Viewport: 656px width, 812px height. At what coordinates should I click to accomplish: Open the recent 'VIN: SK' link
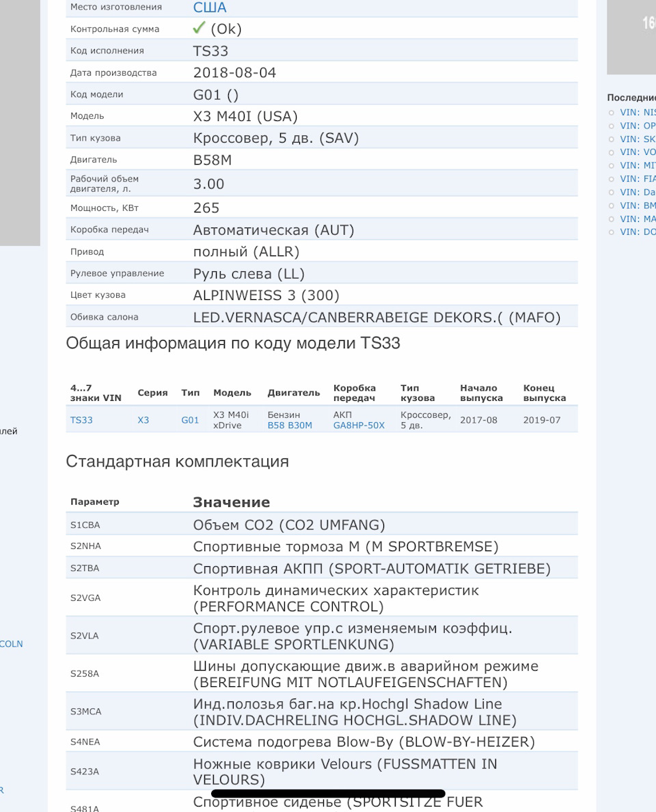pyautogui.click(x=638, y=139)
